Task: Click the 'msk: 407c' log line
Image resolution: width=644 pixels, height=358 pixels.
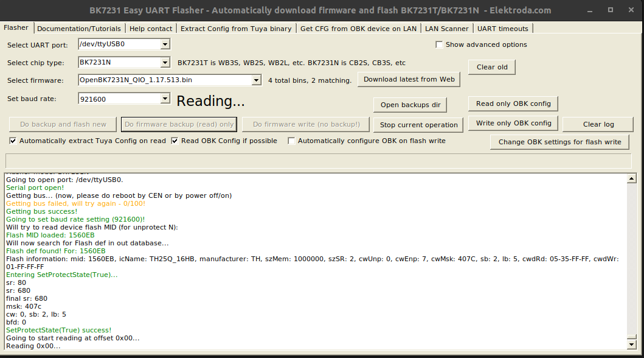Action: (x=24, y=306)
